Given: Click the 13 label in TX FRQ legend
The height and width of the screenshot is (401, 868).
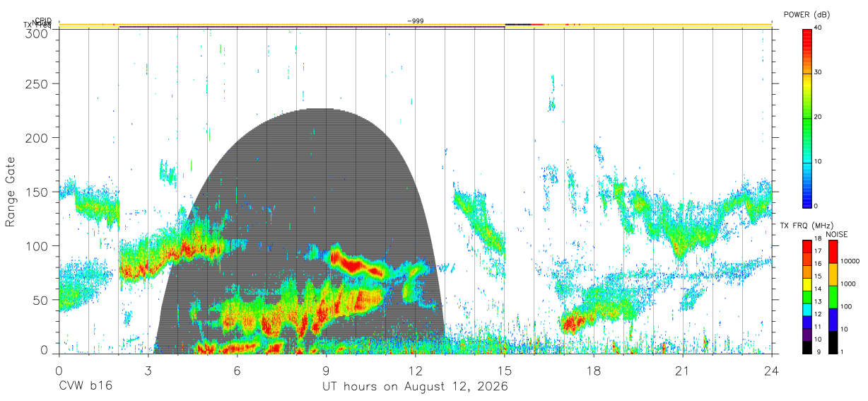Looking at the screenshot, I should (818, 301).
